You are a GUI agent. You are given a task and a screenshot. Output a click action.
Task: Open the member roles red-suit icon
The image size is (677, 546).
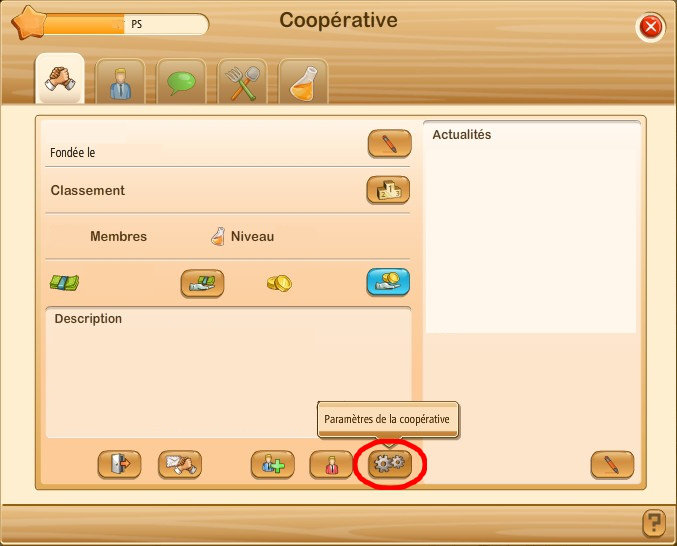(x=331, y=464)
